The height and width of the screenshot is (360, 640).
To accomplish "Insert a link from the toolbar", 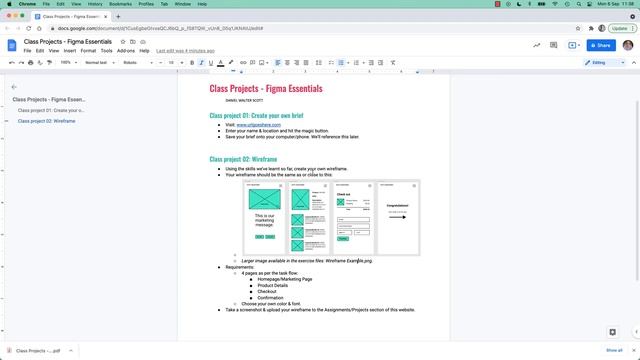I will [243, 63].
